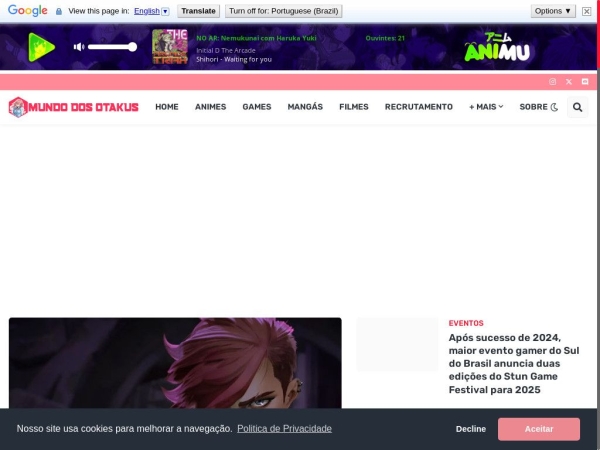Screen dimensions: 600x450
Task: Click the Google logo in translate bar
Action: click(28, 11)
